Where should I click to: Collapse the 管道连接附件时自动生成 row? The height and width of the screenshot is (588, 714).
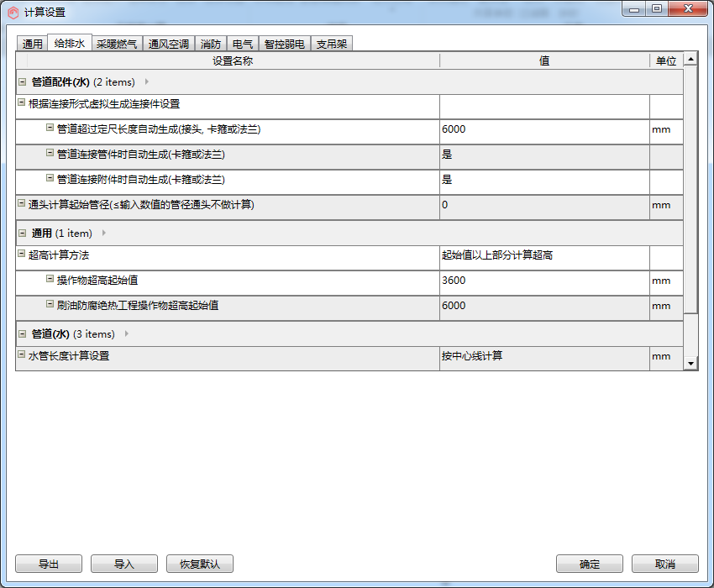[50, 177]
